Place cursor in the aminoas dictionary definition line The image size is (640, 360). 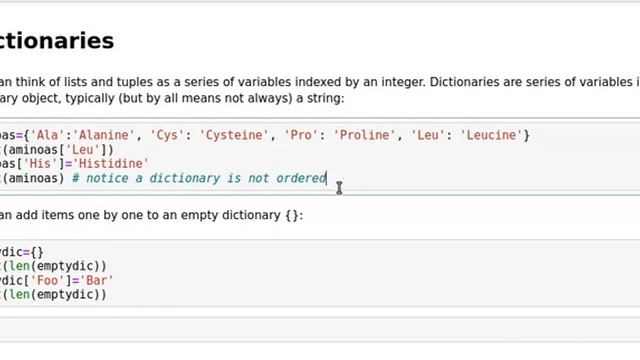pos(264,135)
